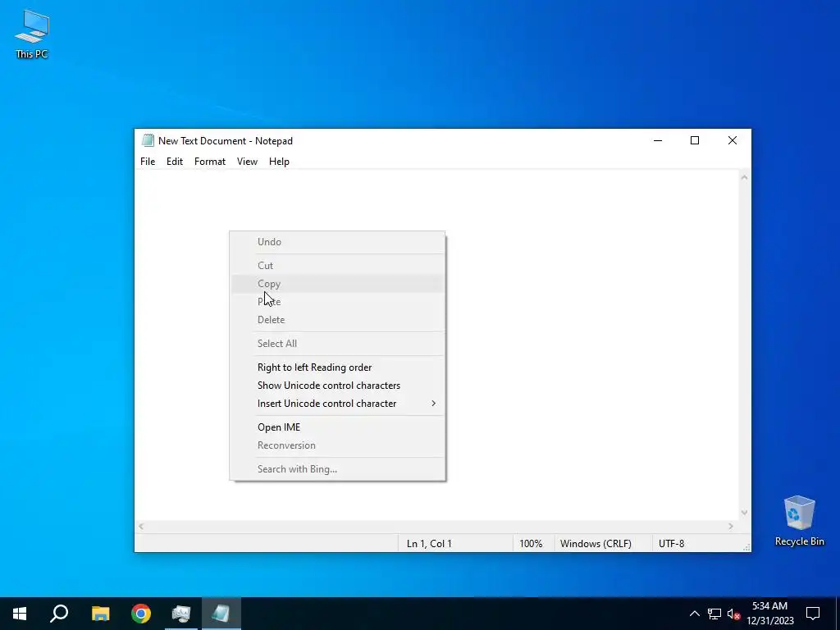Choose Cut in context menu
The height and width of the screenshot is (630, 840).
(x=337, y=265)
